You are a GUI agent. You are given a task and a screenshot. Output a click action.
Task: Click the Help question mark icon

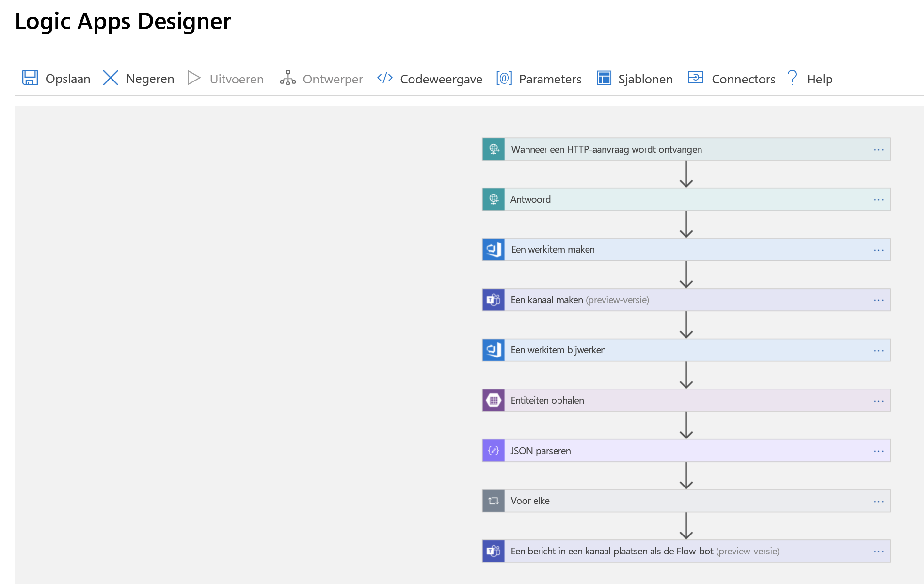tap(792, 78)
